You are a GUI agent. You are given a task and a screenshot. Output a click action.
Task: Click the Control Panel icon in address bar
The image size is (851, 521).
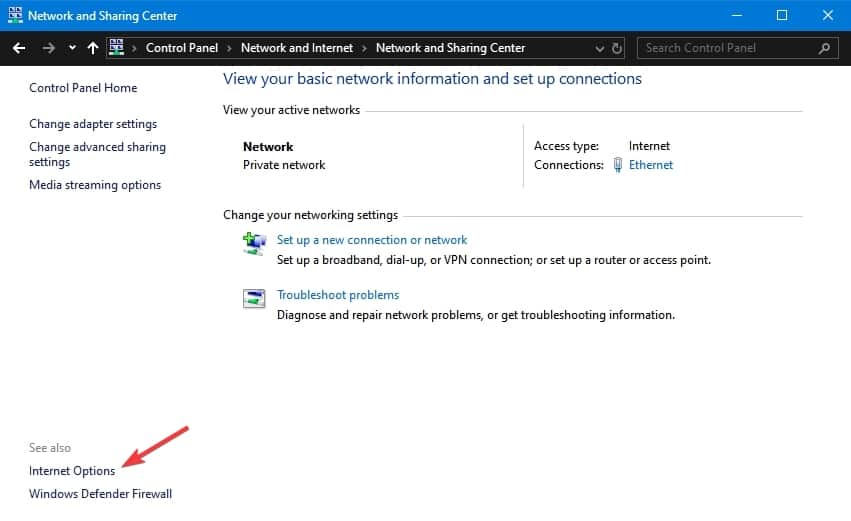[x=117, y=48]
